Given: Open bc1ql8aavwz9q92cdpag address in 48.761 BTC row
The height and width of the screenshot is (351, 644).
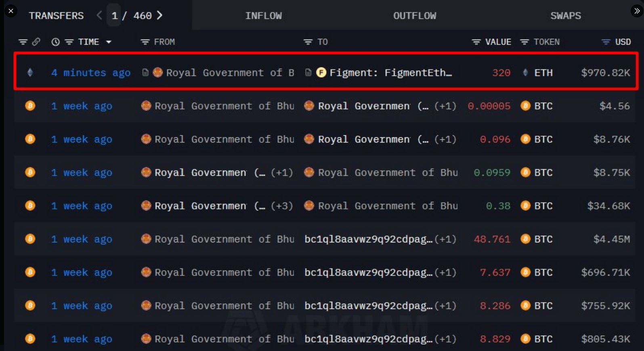Looking at the screenshot, I should pyautogui.click(x=368, y=239).
